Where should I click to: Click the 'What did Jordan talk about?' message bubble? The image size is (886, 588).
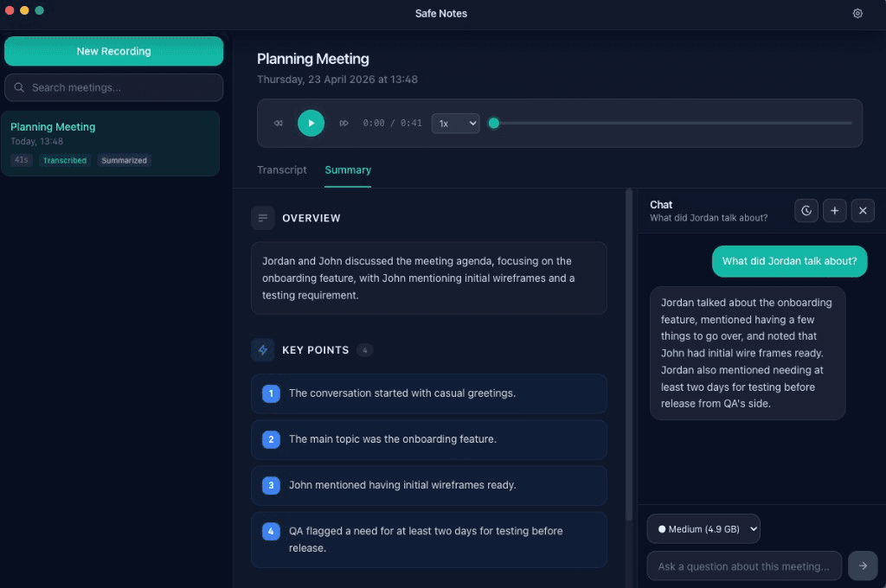[x=789, y=261]
